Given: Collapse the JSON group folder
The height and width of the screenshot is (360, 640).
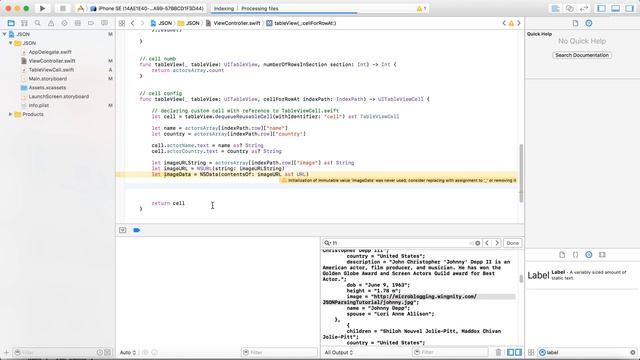Looking at the screenshot, I should click(x=10, y=43).
